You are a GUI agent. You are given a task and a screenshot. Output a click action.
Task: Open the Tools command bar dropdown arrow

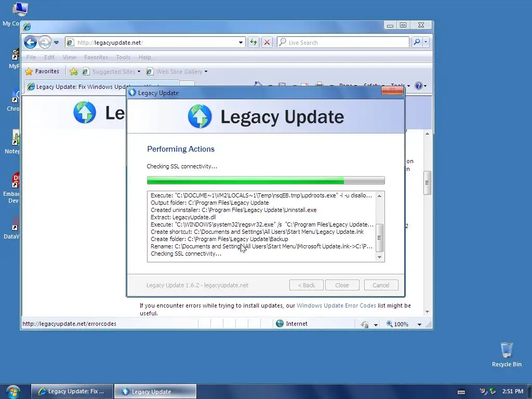click(x=408, y=86)
